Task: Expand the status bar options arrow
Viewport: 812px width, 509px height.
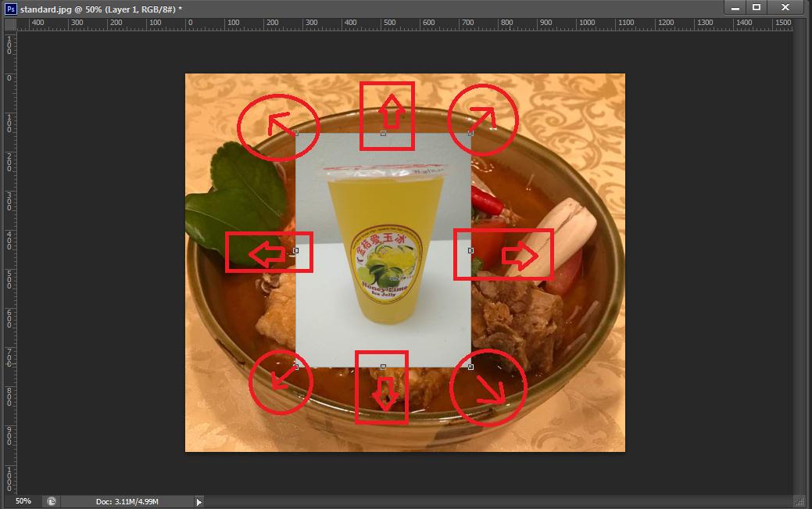Action: 199,501
